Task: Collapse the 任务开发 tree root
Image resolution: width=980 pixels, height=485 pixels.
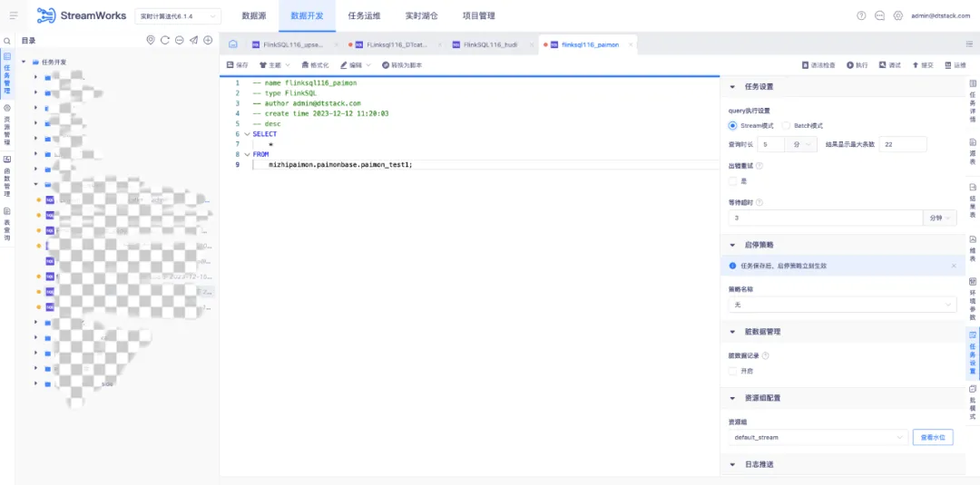Action: [x=24, y=62]
